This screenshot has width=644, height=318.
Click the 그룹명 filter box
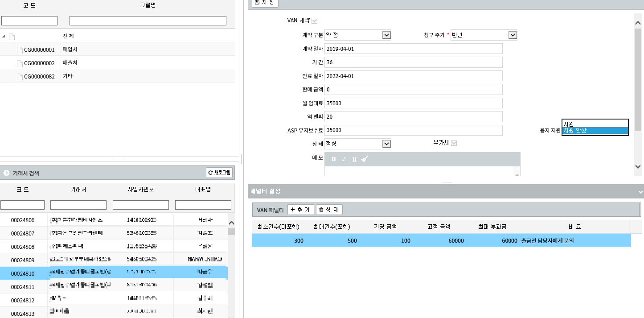click(x=148, y=21)
